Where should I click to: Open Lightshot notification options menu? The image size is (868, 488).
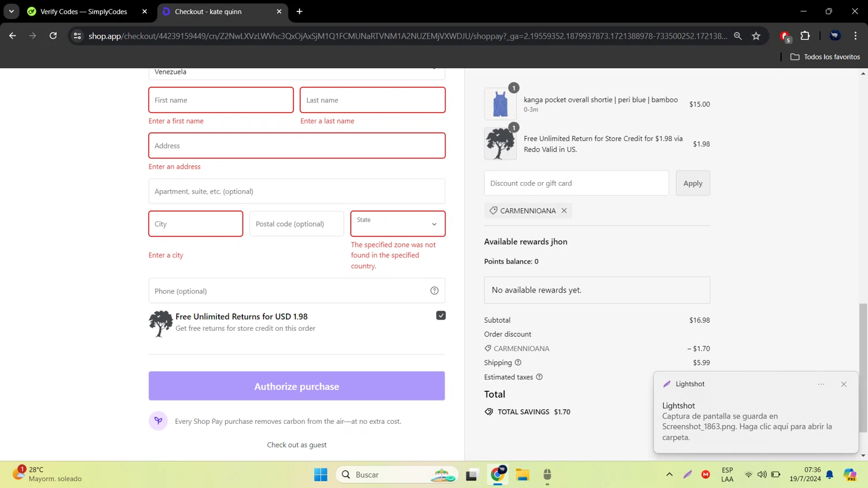click(x=821, y=384)
